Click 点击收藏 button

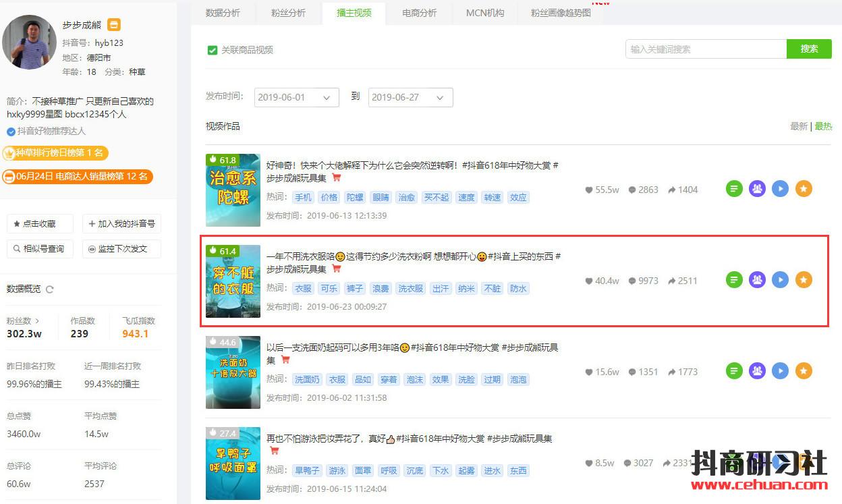pyautogui.click(x=40, y=224)
